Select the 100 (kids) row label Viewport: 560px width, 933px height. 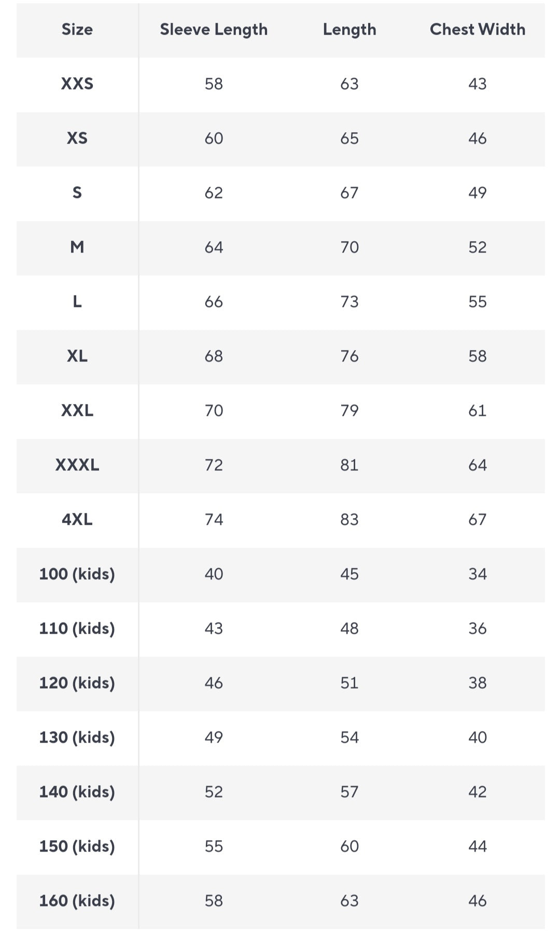[77, 574]
